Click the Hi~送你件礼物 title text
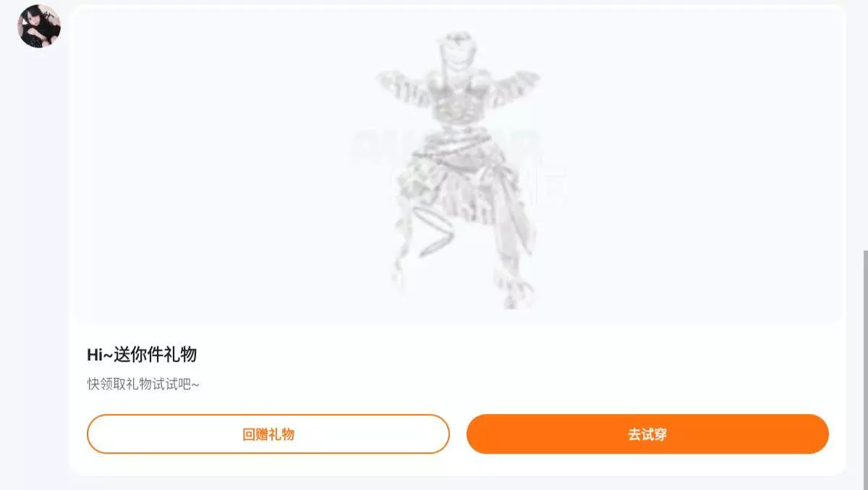This screenshot has width=868, height=490. coord(142,355)
